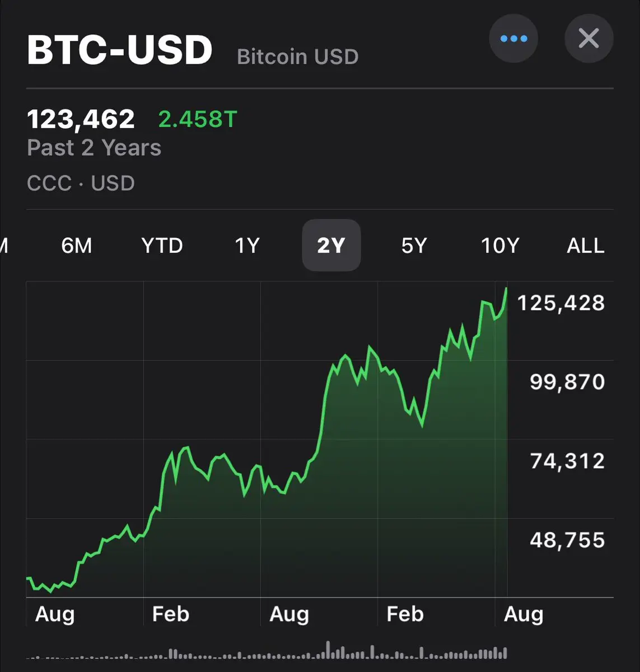Viewport: 640px width, 672px height.
Task: View the ALL time range
Action: 586,245
